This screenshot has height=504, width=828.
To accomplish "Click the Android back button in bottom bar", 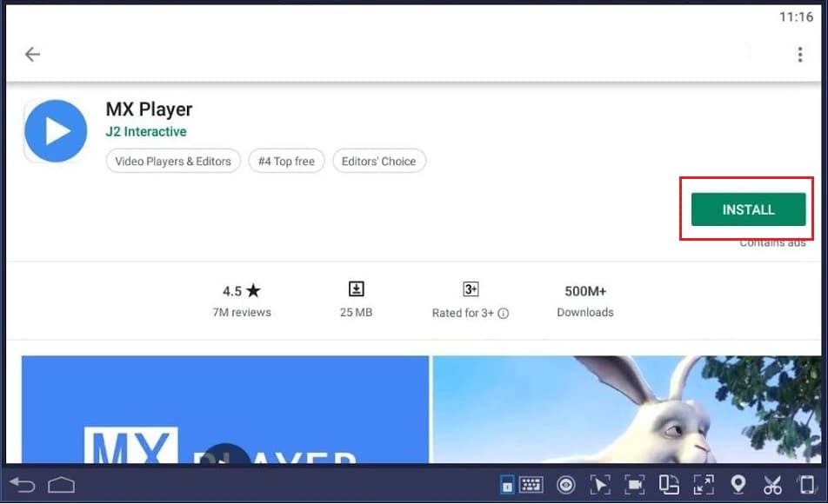I will coord(23,485).
